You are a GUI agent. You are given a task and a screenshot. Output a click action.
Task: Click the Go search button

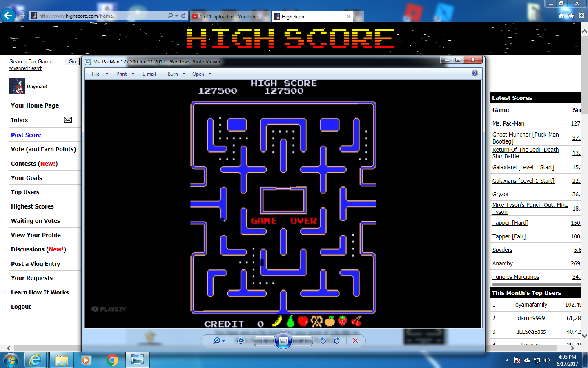tap(72, 61)
